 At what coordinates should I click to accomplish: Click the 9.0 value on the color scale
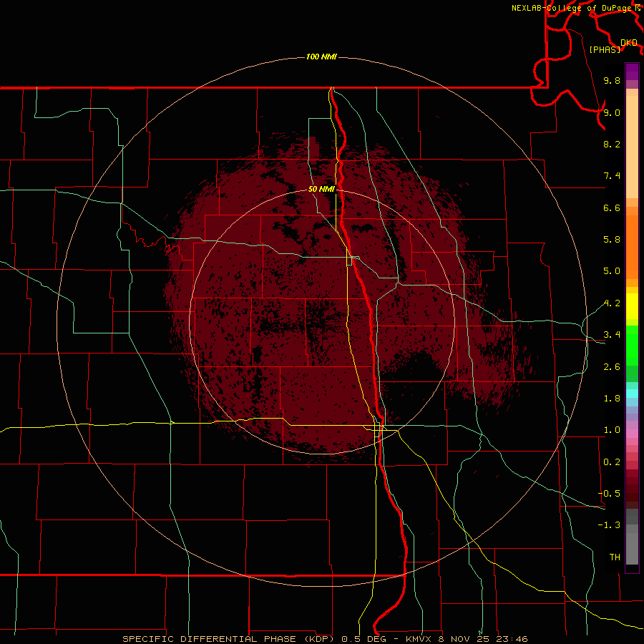(x=612, y=112)
